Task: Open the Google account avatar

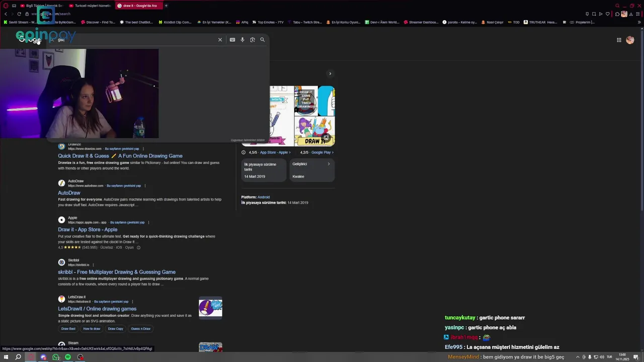Action: [630, 40]
